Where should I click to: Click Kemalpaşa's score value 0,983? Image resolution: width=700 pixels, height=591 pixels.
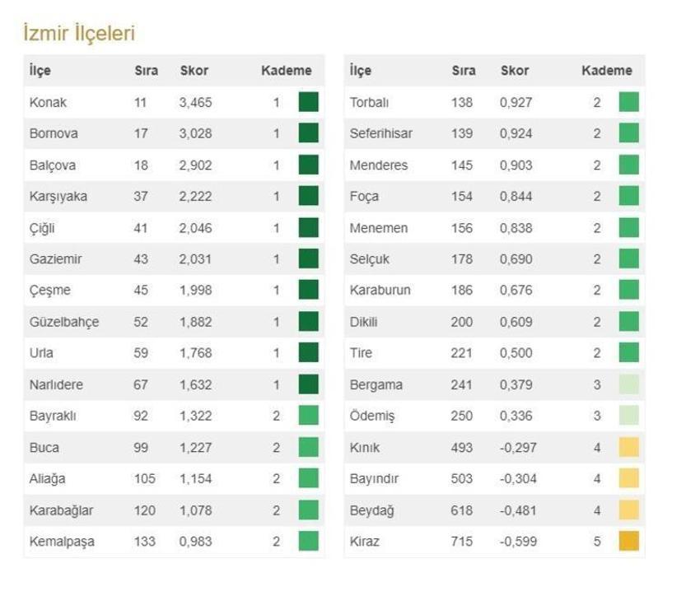[x=195, y=542]
